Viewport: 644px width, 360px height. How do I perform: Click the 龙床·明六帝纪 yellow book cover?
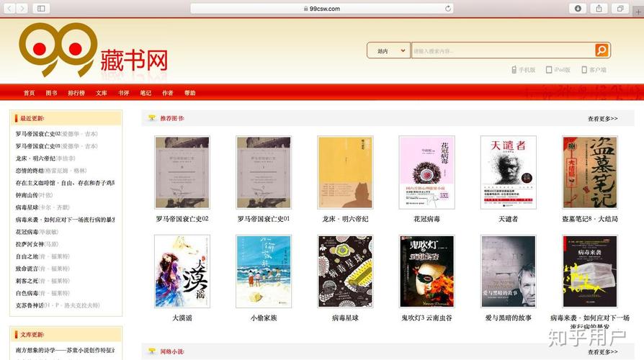click(x=345, y=172)
